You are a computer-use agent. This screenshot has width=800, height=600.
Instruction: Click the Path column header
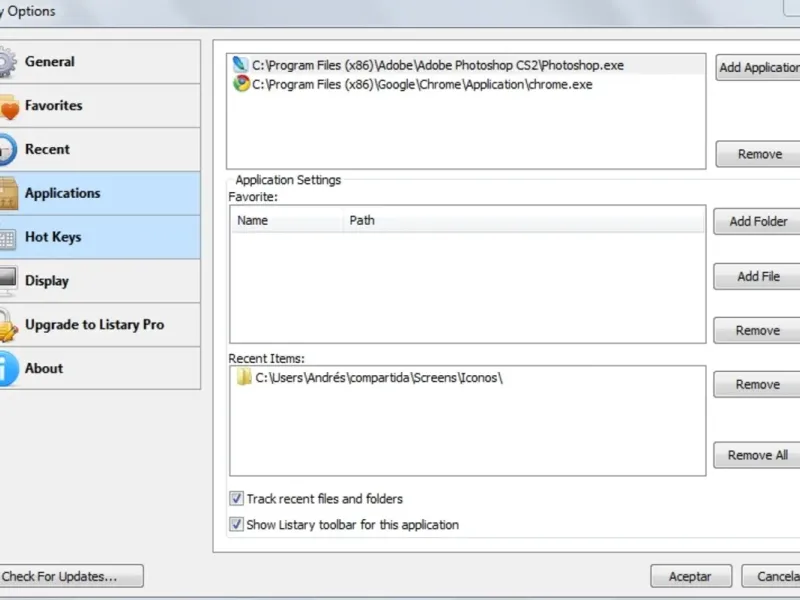point(362,220)
